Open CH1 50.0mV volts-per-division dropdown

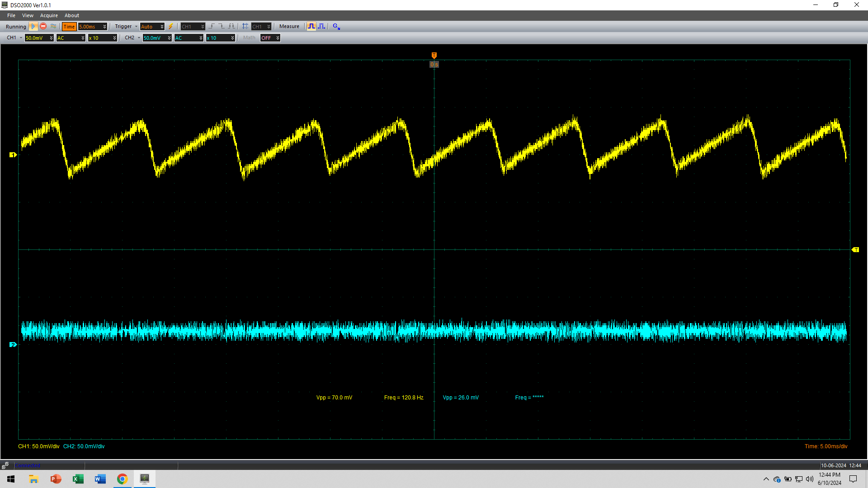39,38
